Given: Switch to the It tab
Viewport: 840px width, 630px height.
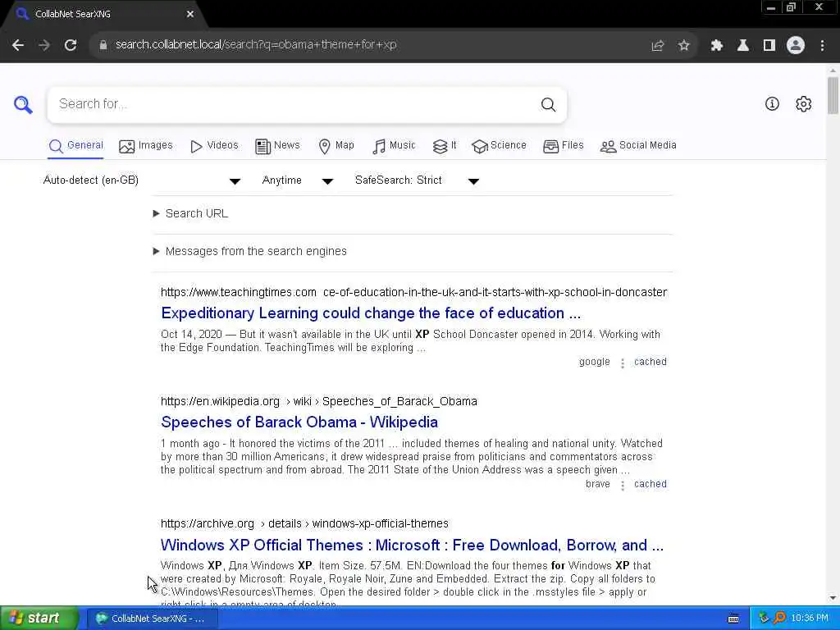Looking at the screenshot, I should pyautogui.click(x=445, y=146).
